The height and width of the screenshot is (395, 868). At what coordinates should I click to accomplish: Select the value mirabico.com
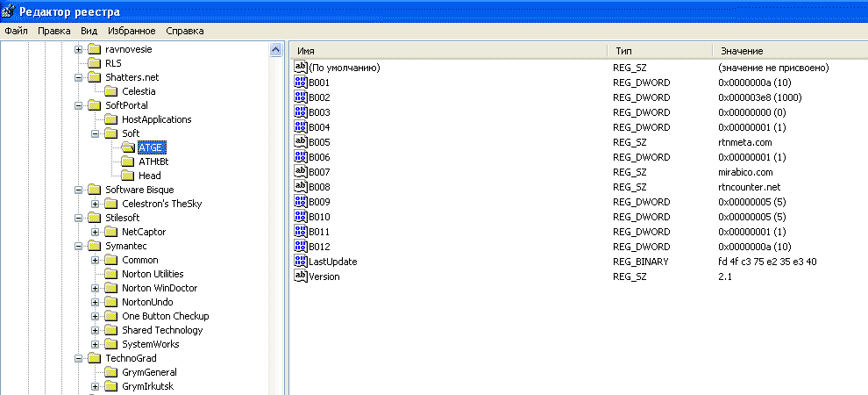tap(745, 172)
